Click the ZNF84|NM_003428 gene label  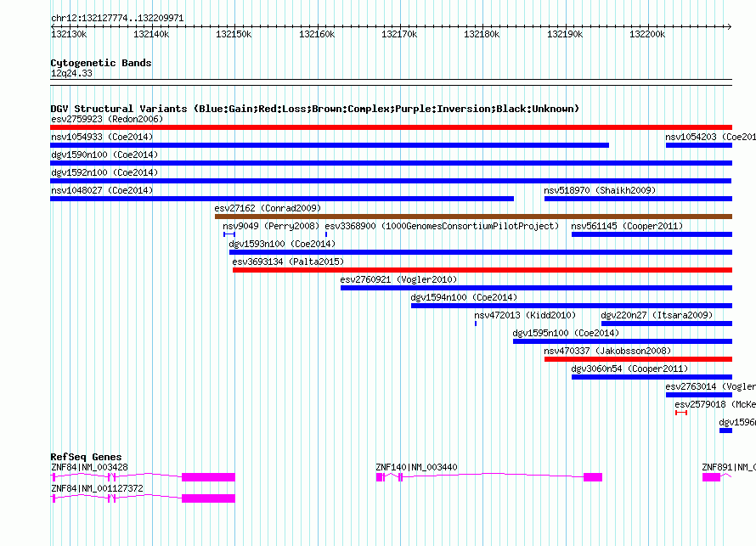coord(89,467)
